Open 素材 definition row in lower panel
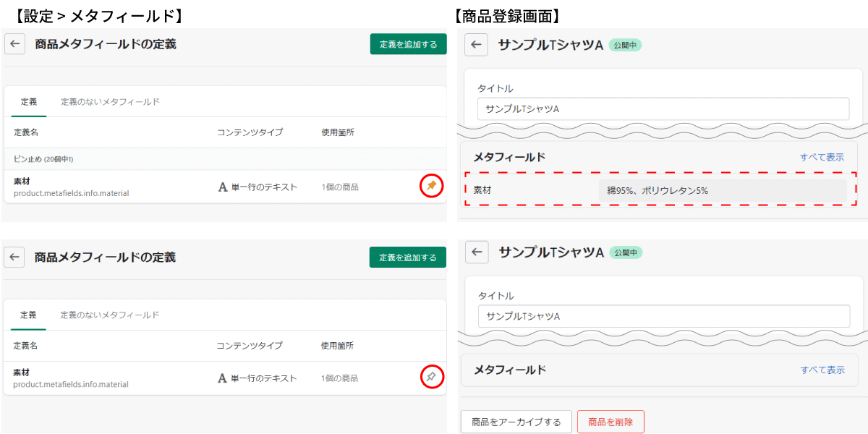868x434 pixels. tap(225, 378)
